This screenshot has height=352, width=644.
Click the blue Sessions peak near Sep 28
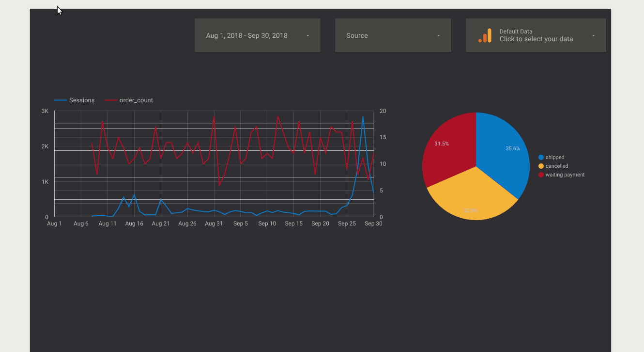[363, 117]
